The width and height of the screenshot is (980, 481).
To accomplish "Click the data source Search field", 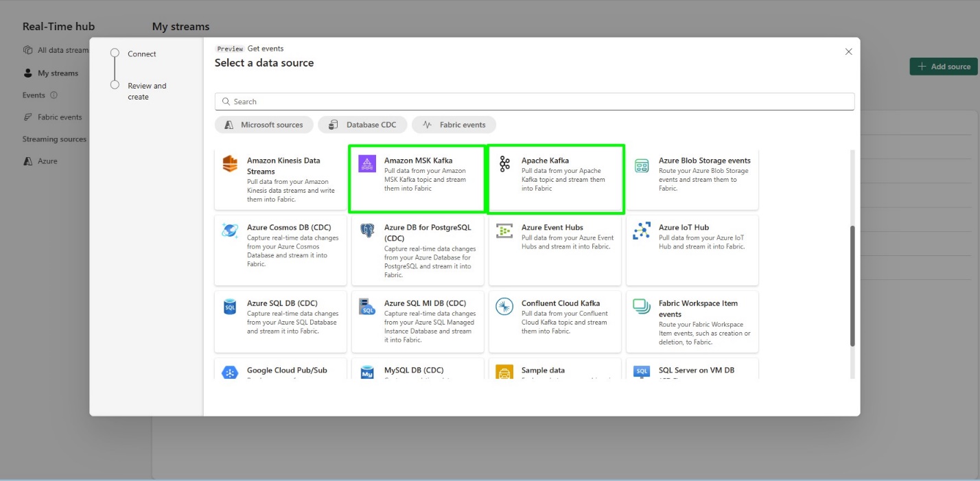I will [x=535, y=102].
